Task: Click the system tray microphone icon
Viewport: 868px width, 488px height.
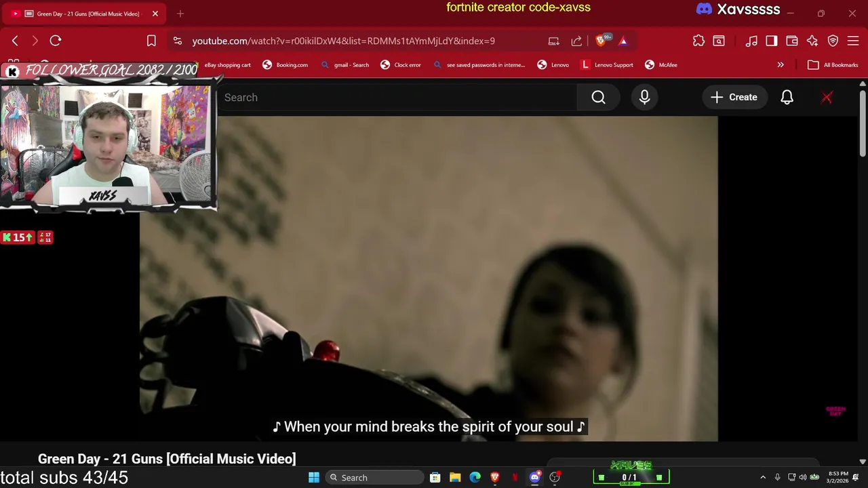Action: coord(777,478)
